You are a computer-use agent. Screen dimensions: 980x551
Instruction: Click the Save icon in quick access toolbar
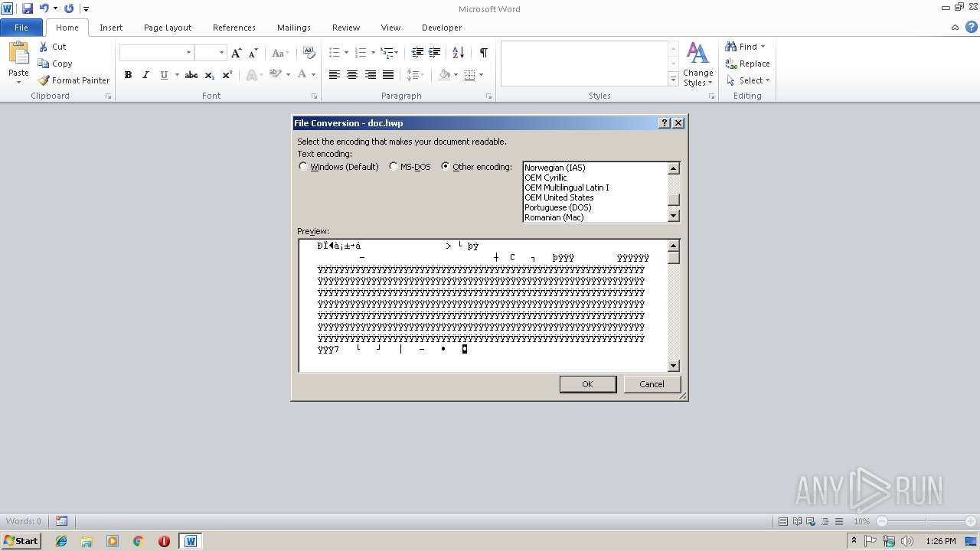tap(28, 8)
